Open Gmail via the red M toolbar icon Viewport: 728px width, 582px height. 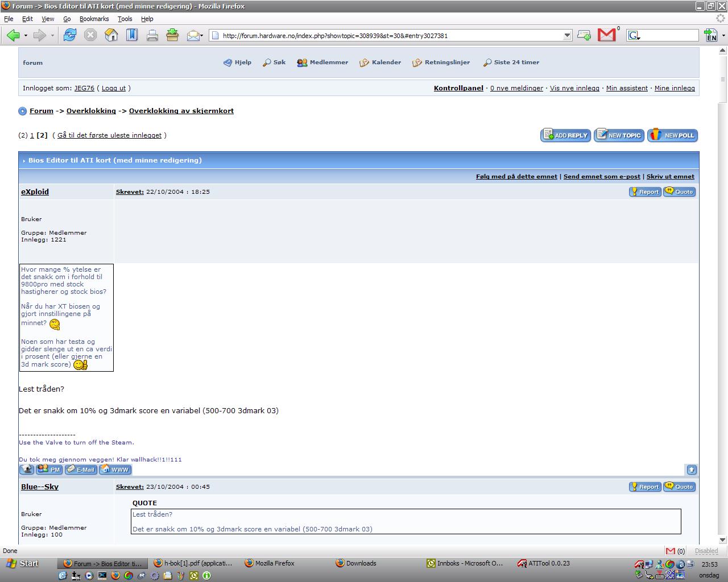pos(607,35)
